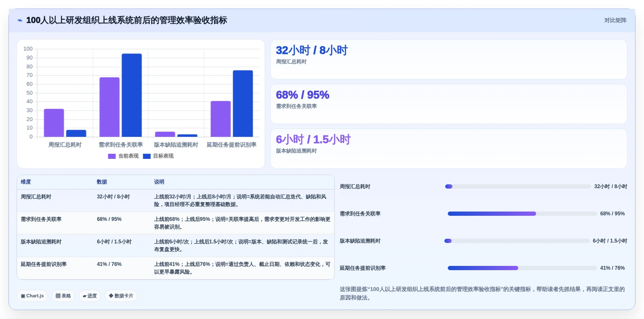This screenshot has height=319, width=644.
Task: Click the description starting 上线前32小时/月
Action: (x=242, y=200)
